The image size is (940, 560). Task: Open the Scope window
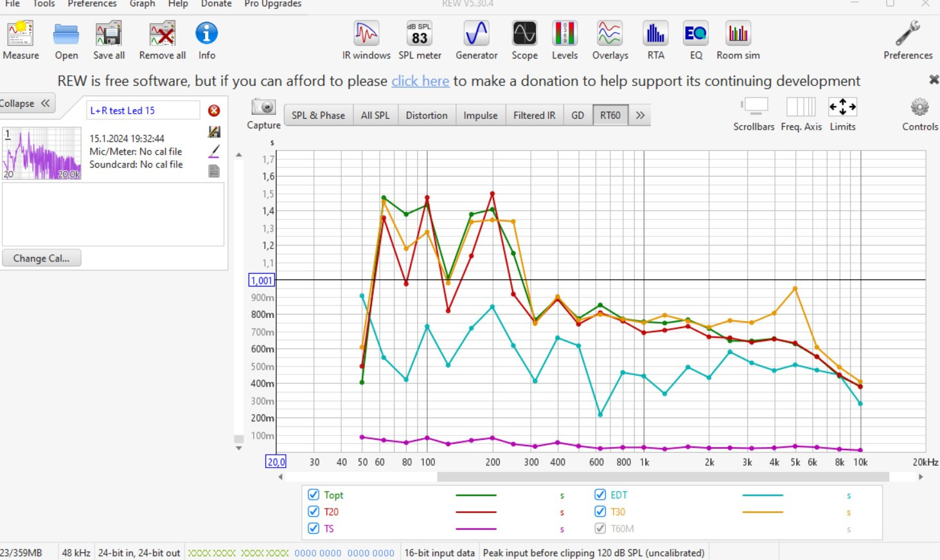click(524, 40)
